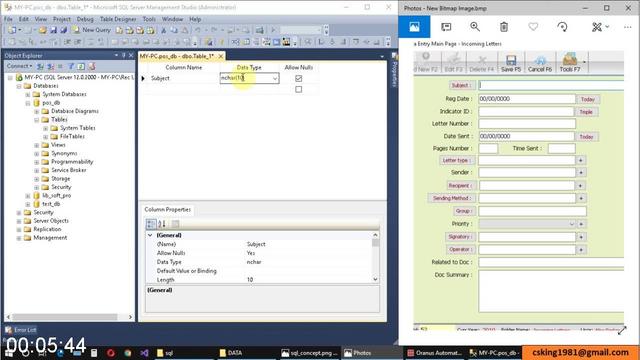Click the Relationships icon in Table Designer toolbar
This screenshot has width=640, height=360.
click(x=236, y=42)
